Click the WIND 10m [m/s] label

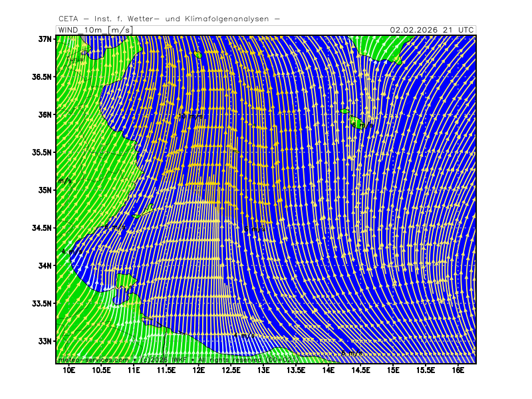point(94,30)
